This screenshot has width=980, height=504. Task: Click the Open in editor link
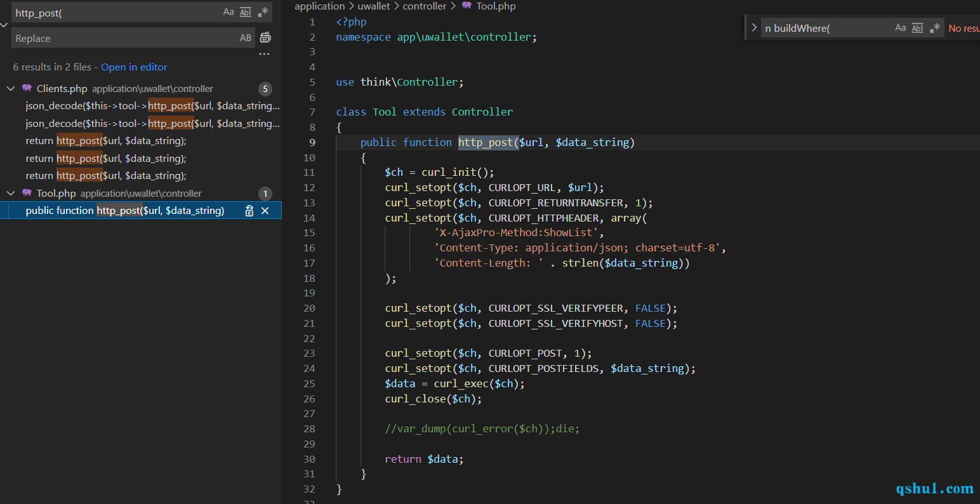[x=134, y=67]
